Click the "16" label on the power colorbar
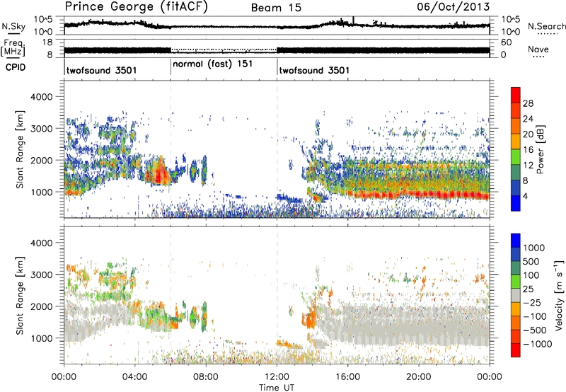 [528, 150]
